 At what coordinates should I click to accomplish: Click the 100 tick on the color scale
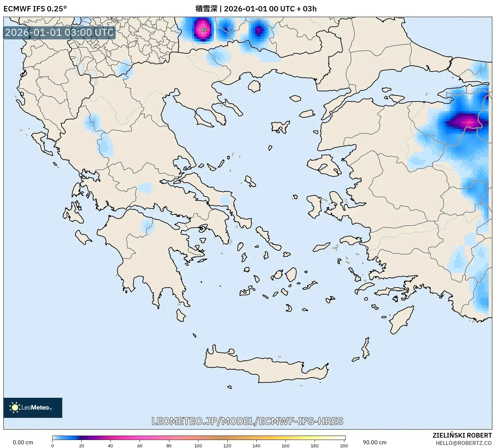tap(198, 446)
